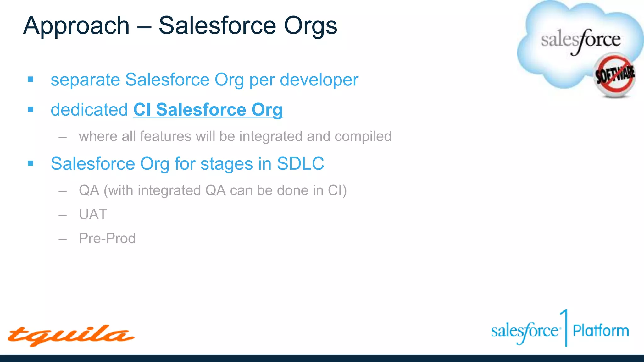
Task: Click the dash before UAT
Action: click(x=63, y=215)
